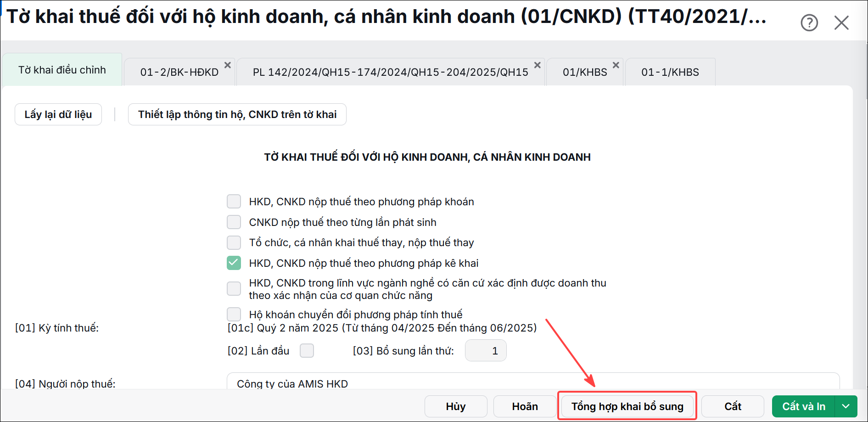Open the 01-2/BK-HĐKD tab
The height and width of the screenshot is (422, 868).
179,72
